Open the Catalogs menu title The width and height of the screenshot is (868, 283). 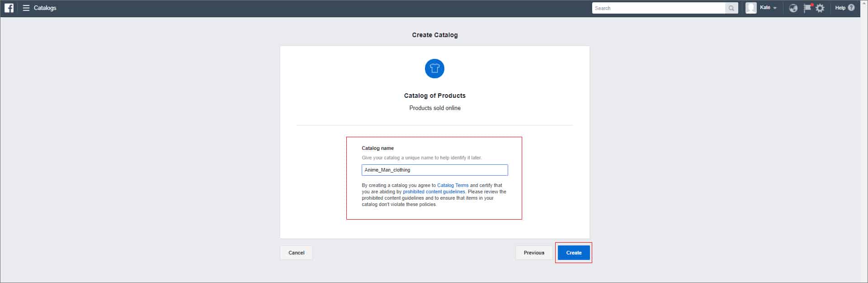pos(45,8)
